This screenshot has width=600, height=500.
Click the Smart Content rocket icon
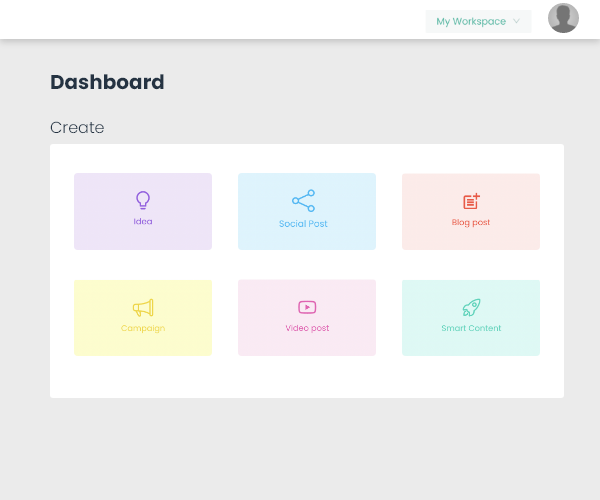(x=471, y=308)
